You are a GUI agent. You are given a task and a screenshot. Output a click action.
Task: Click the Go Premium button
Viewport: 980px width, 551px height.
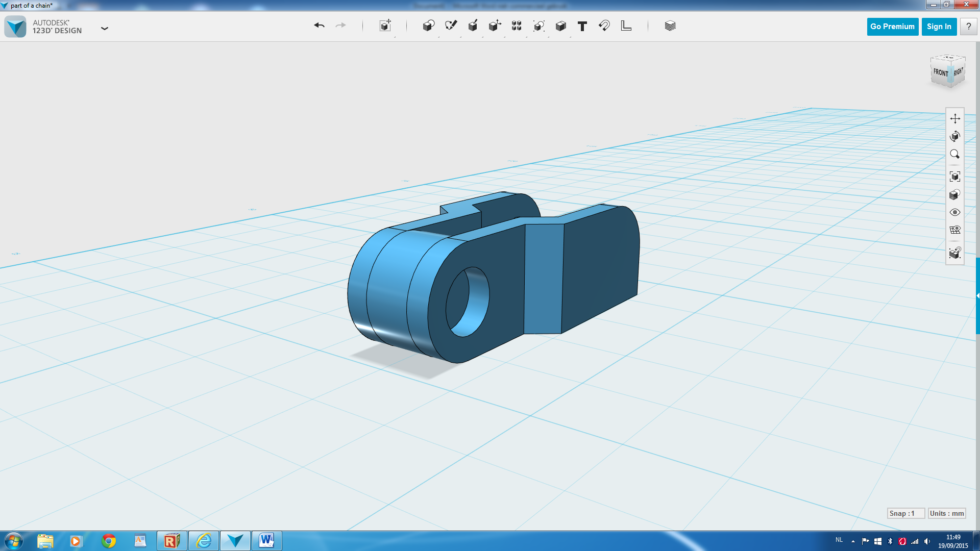(892, 27)
